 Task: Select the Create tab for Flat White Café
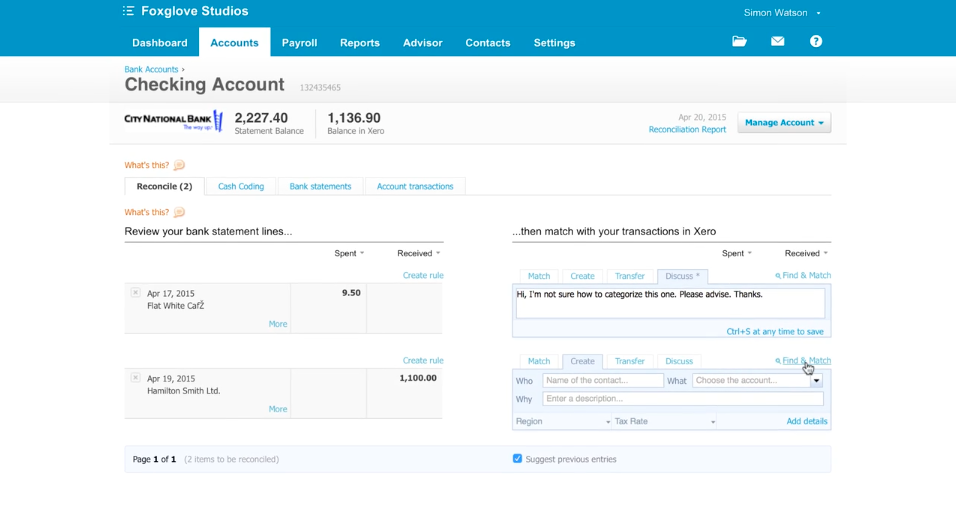pos(582,276)
